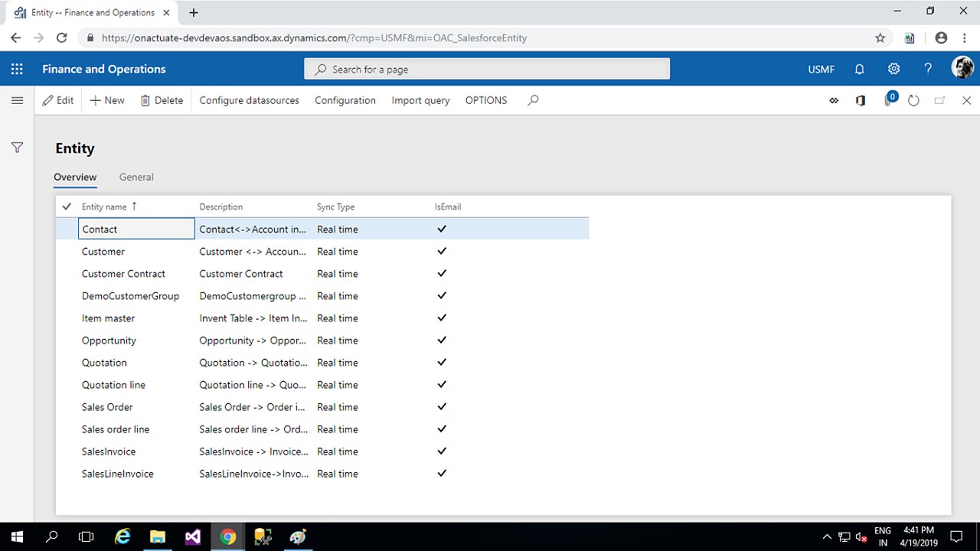Open the attachments paperclip icon showing zero
Viewport: 980px width, 551px height.
(x=887, y=100)
